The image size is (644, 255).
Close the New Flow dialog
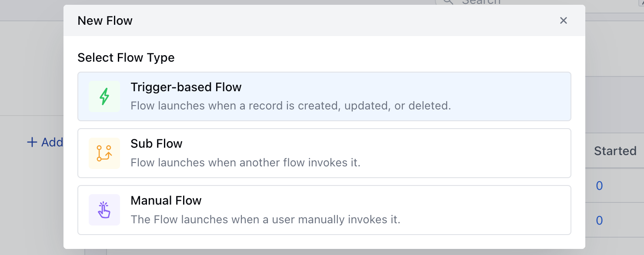tap(564, 20)
